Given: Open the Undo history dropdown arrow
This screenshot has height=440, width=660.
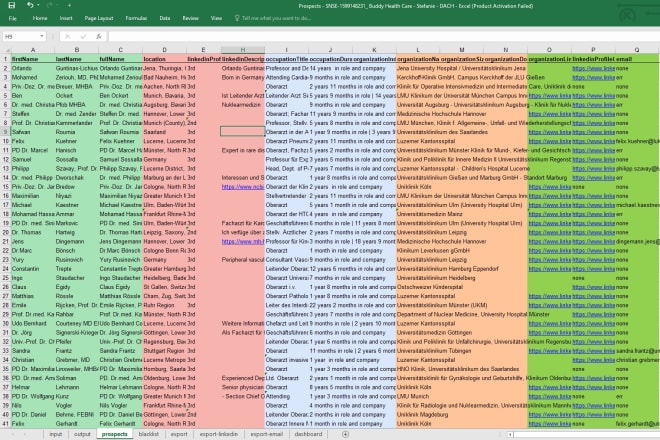Looking at the screenshot, I should 38,5.
